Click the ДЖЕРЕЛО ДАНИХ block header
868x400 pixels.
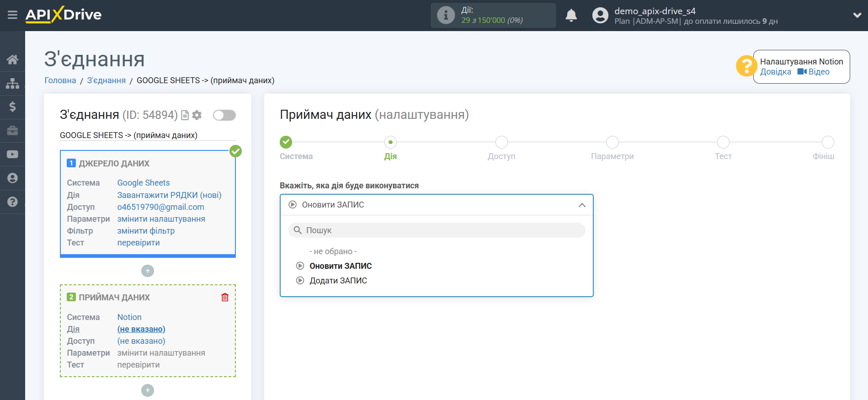[114, 164]
